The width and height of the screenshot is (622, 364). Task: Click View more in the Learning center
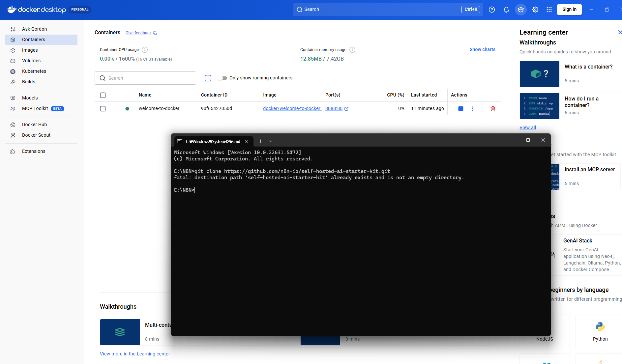click(x=135, y=354)
